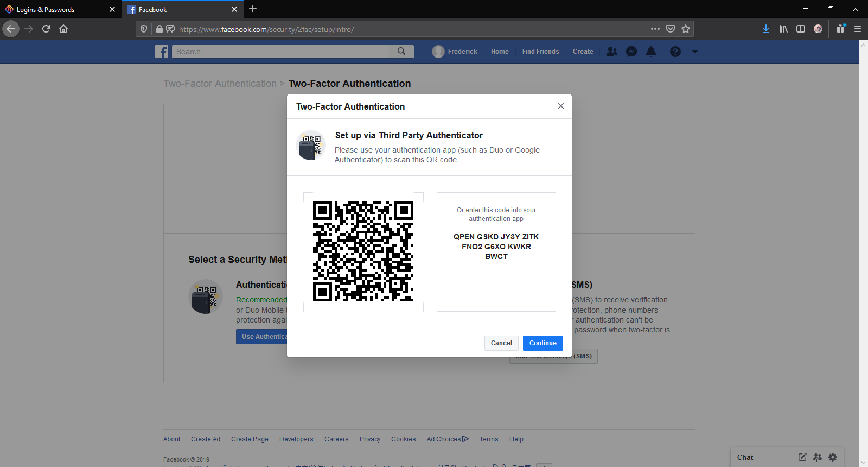Screen dimensions: 868x467
Task: Open the Ad Choices footer link
Action: (448, 439)
